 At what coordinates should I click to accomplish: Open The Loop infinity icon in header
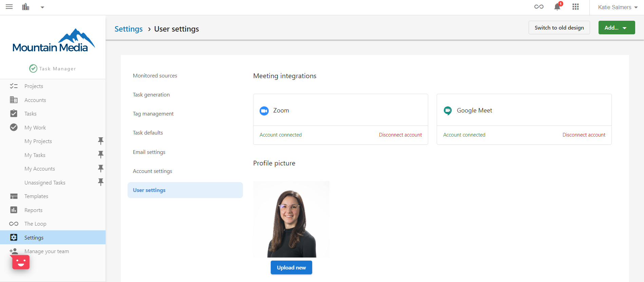click(539, 7)
